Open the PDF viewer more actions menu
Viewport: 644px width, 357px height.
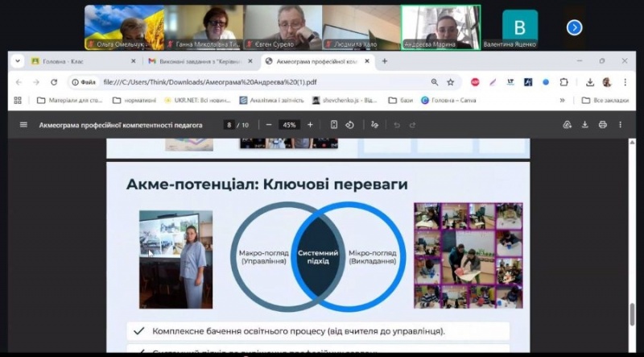point(620,125)
